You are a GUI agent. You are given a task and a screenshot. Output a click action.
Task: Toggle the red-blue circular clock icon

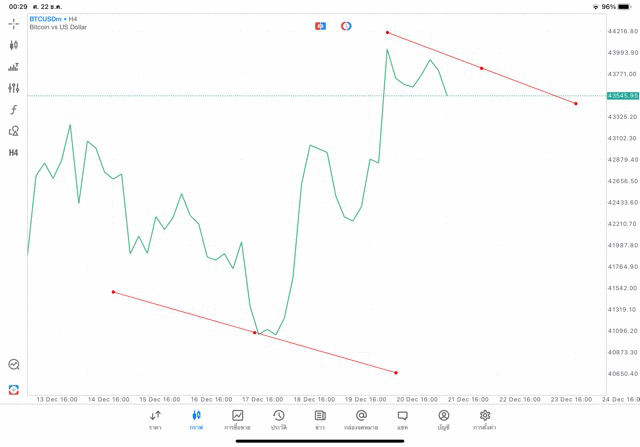coord(346,26)
